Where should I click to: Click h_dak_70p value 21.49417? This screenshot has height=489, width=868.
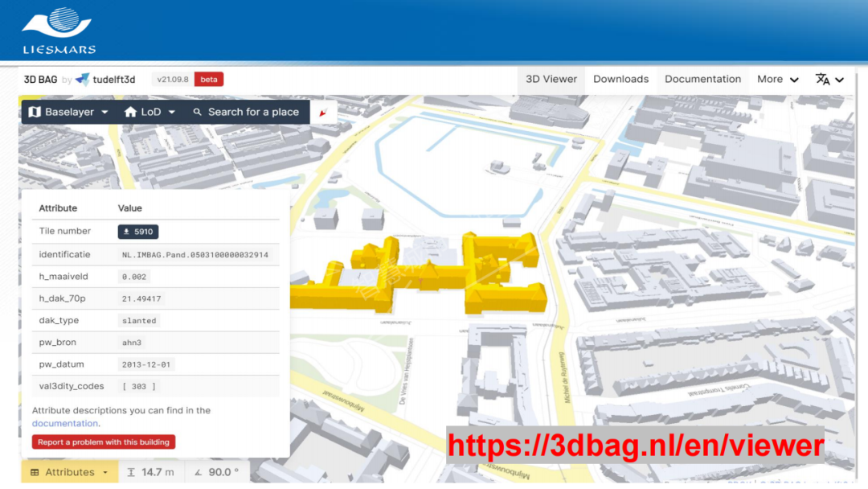click(x=141, y=298)
